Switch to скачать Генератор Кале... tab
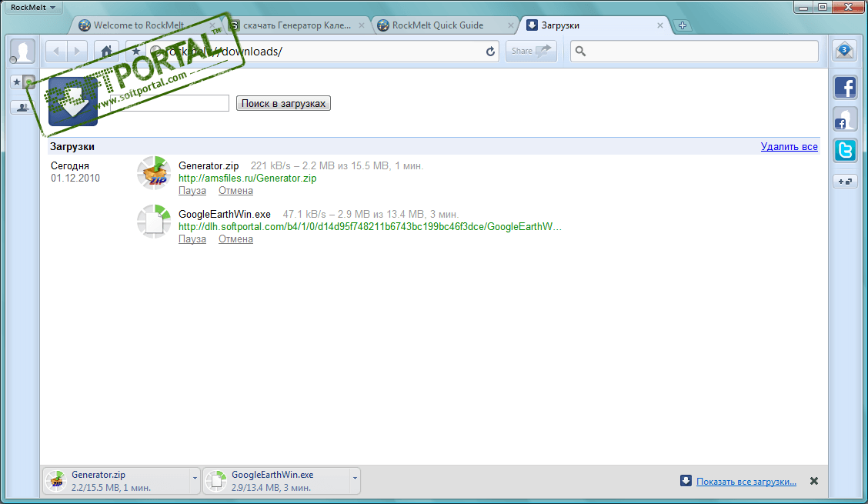The height and width of the screenshot is (504, 868). click(297, 25)
